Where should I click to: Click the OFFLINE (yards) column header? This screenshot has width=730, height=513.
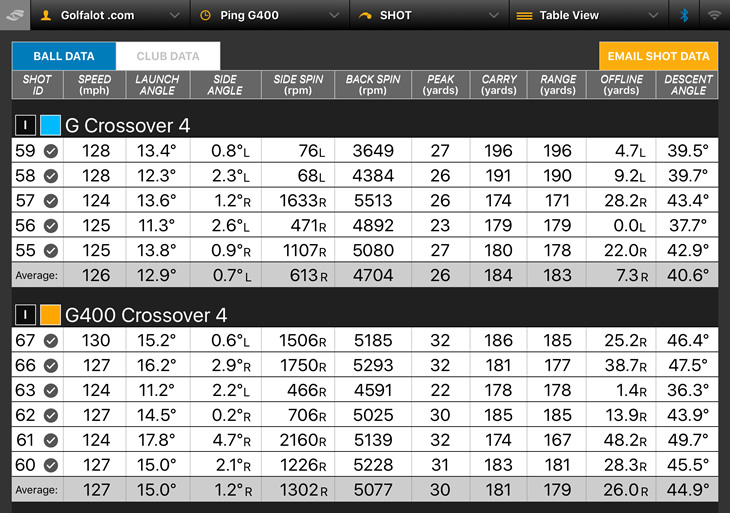pos(622,85)
